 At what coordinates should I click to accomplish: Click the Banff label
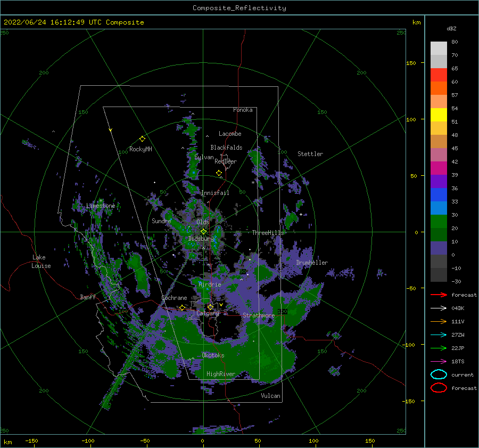click(88, 297)
